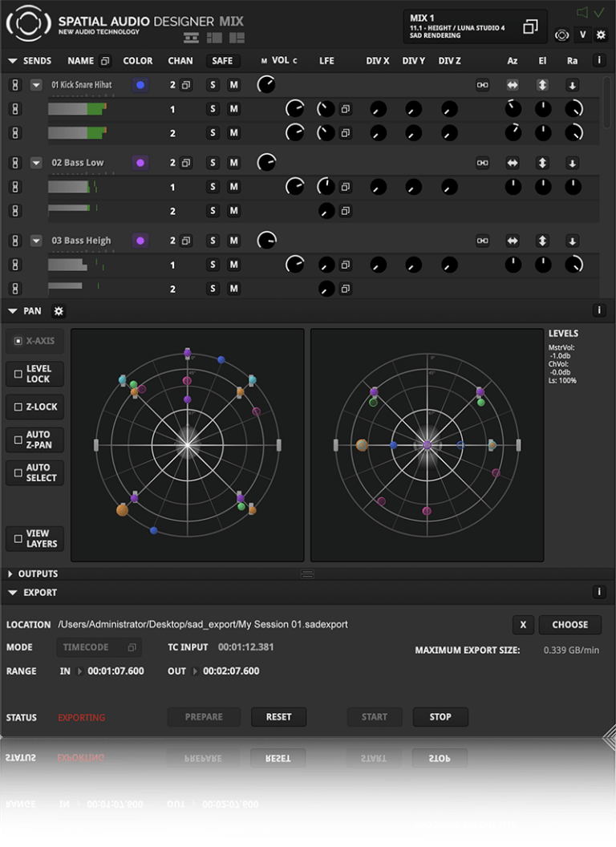This screenshot has height=847, width=616.
Task: Collapse the 03 Bass Heigh send
Action: [x=36, y=241]
